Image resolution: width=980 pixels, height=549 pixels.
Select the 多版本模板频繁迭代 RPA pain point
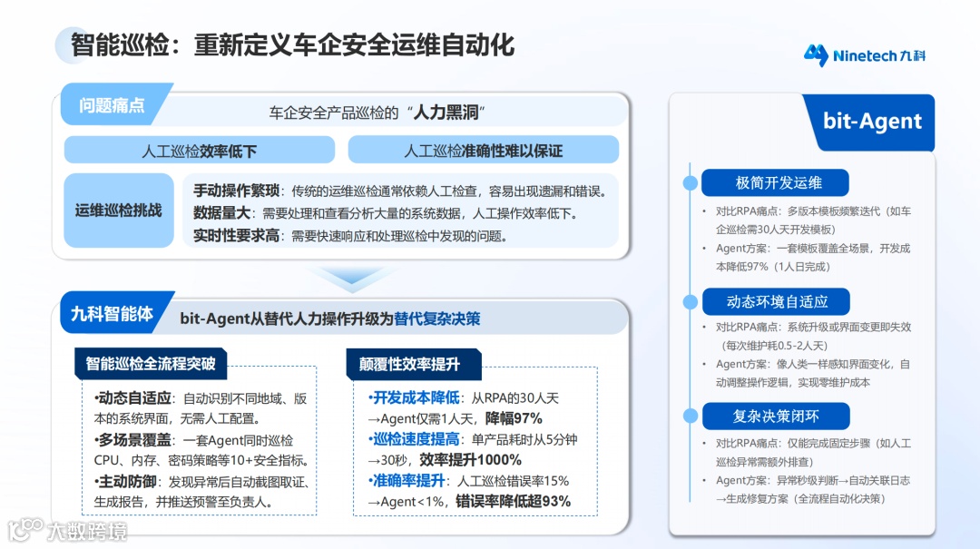coord(812,221)
